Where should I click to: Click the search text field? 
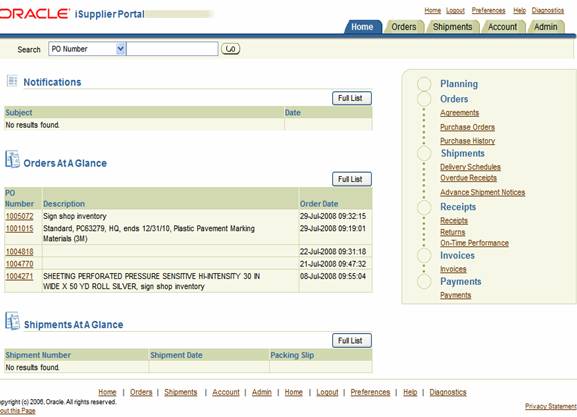[172, 49]
